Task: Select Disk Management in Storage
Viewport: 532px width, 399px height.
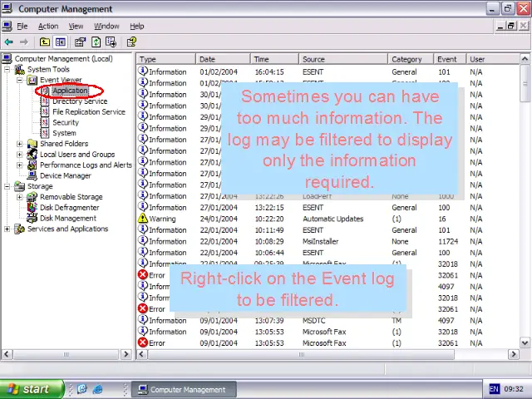Action: 68,218
